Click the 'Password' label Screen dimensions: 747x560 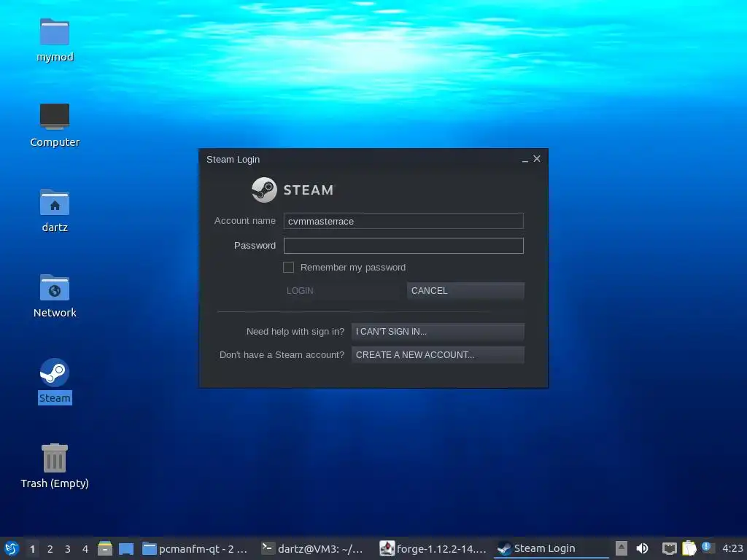pyautogui.click(x=255, y=245)
